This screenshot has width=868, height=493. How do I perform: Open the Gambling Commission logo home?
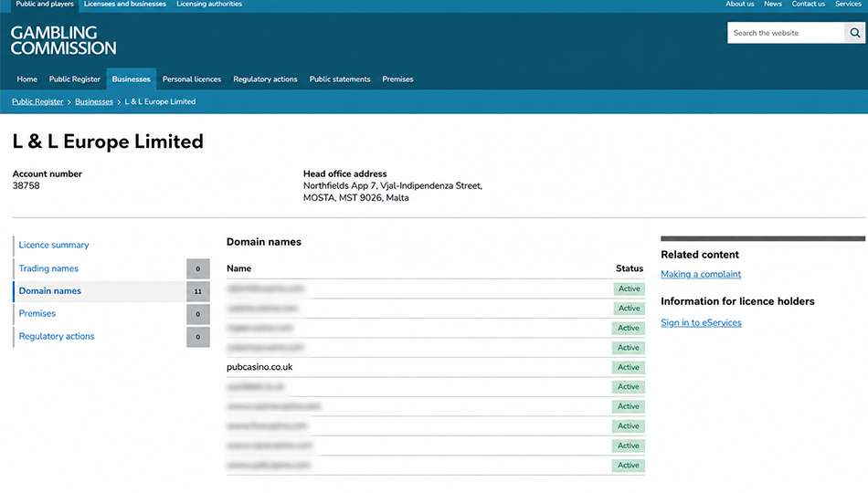64,40
